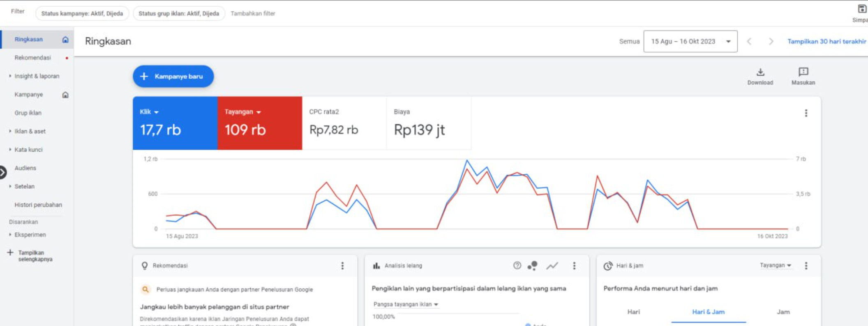This screenshot has width=868, height=326.
Task: Open Kampanye in the sidebar
Action: coord(29,95)
